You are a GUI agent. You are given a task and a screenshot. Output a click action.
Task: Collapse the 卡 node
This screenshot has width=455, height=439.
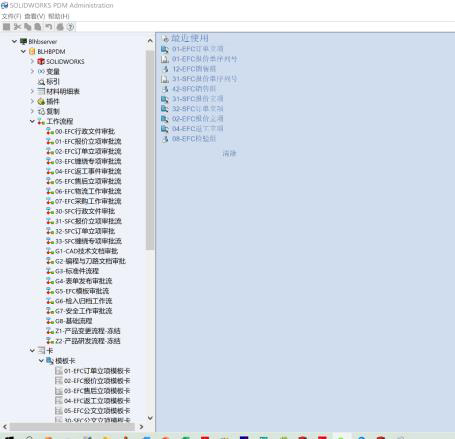(x=32, y=351)
